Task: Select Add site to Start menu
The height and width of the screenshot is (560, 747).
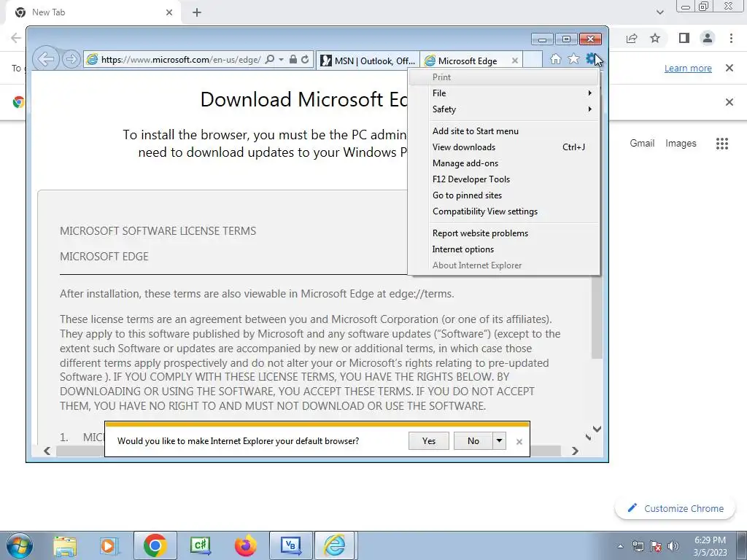Action: pos(503,131)
